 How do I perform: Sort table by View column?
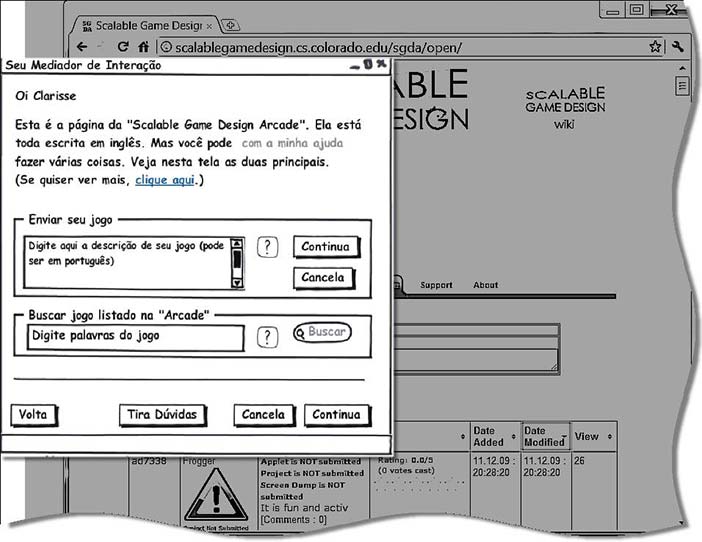point(594,436)
